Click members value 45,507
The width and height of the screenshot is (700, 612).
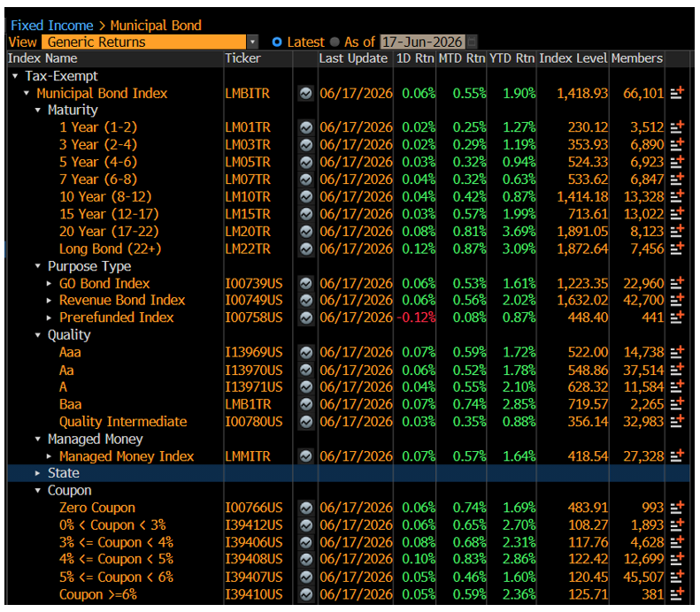click(x=643, y=578)
